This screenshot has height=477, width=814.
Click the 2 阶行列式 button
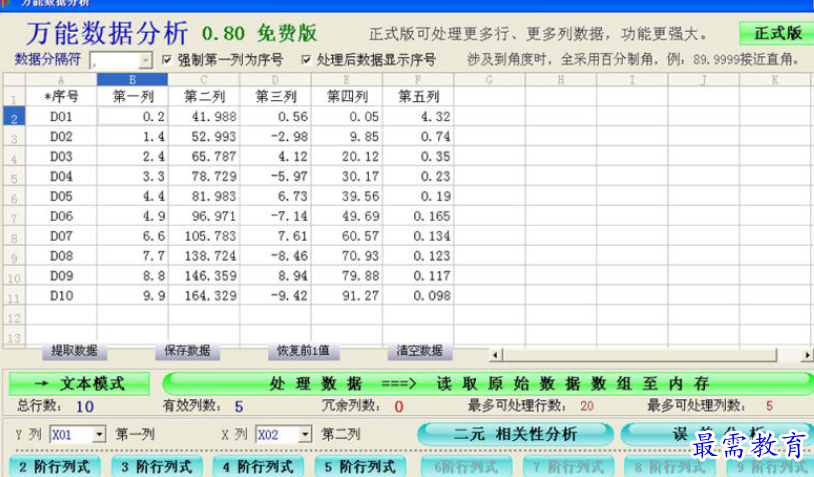(56, 467)
